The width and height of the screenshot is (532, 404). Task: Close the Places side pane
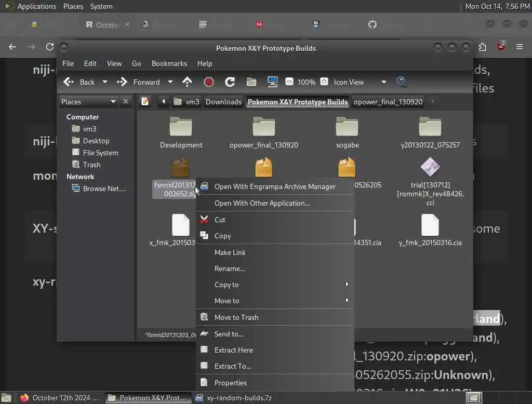pyautogui.click(x=126, y=101)
